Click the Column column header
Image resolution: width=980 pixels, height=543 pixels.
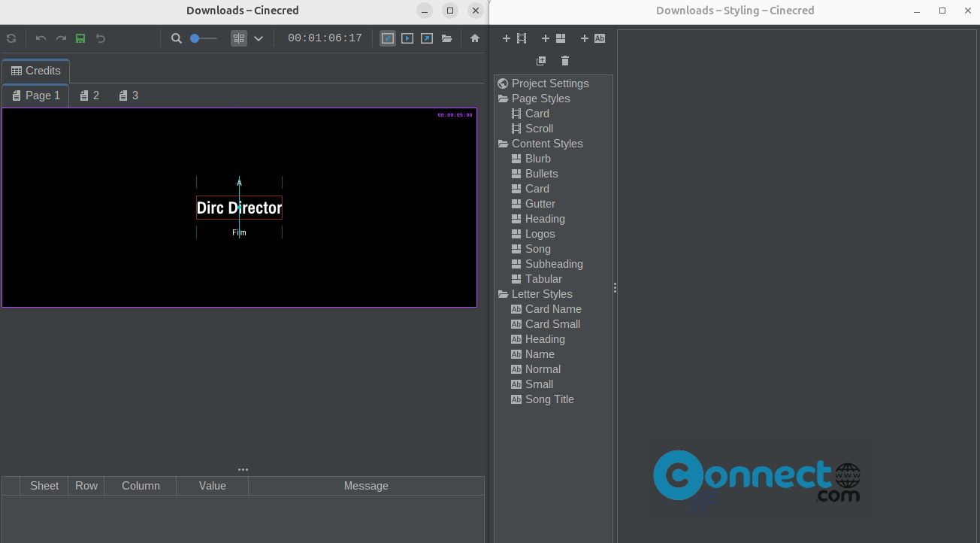click(x=141, y=486)
